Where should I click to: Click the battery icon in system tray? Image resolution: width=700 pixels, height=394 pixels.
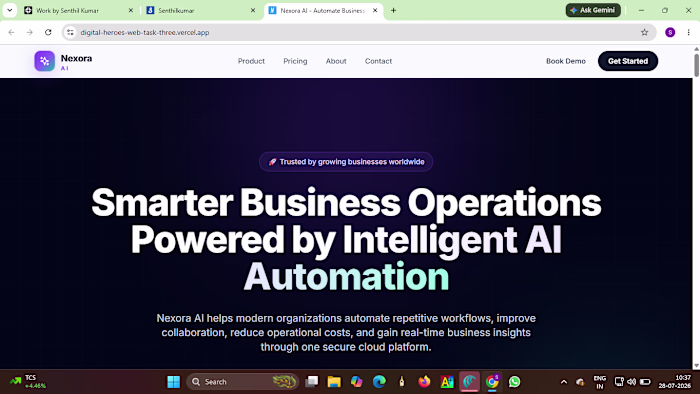[x=645, y=382]
